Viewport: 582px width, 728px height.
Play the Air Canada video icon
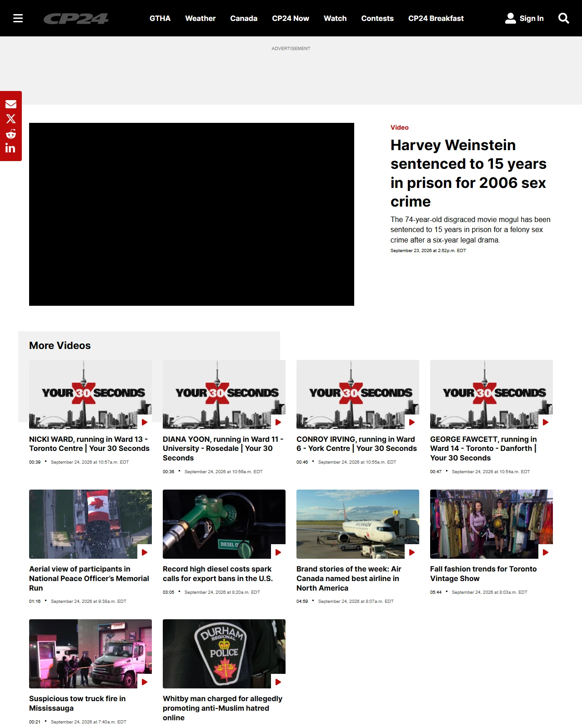pos(412,552)
